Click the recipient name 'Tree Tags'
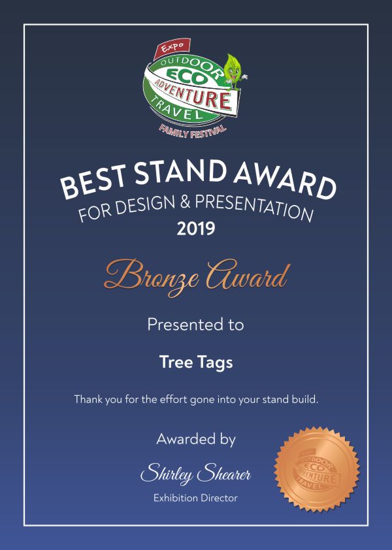The width and height of the screenshot is (392, 550). [196, 363]
